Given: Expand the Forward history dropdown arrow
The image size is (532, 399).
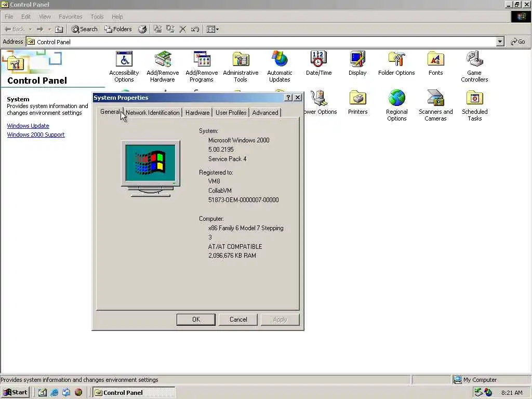Looking at the screenshot, I should tap(49, 30).
